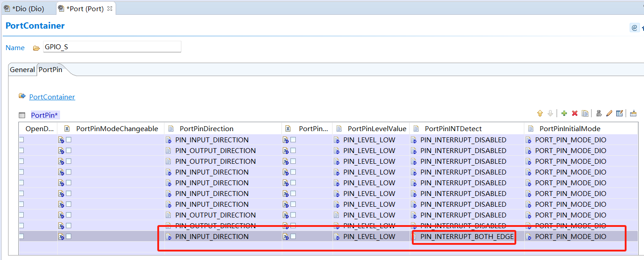The width and height of the screenshot is (644, 260).
Task: Click the yellow move up arrow icon
Action: pos(540,114)
